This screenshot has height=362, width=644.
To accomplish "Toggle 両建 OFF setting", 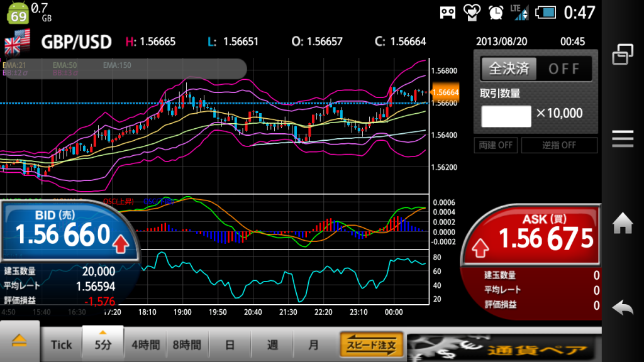I will [x=496, y=145].
